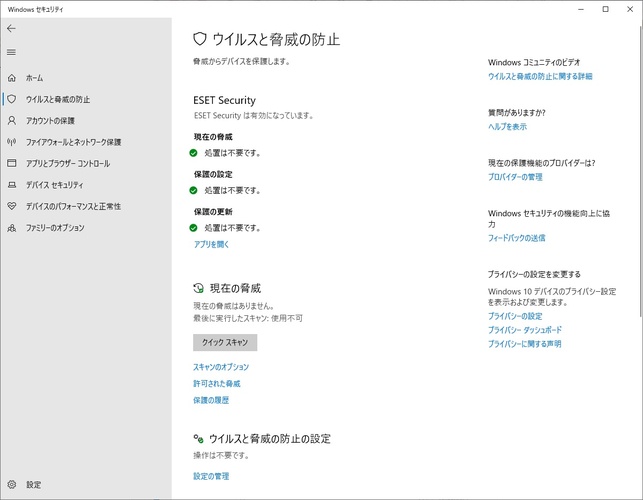Click the 最後に実行したスキャン: 使用不可 text
The width and height of the screenshot is (643, 500).
[248, 318]
